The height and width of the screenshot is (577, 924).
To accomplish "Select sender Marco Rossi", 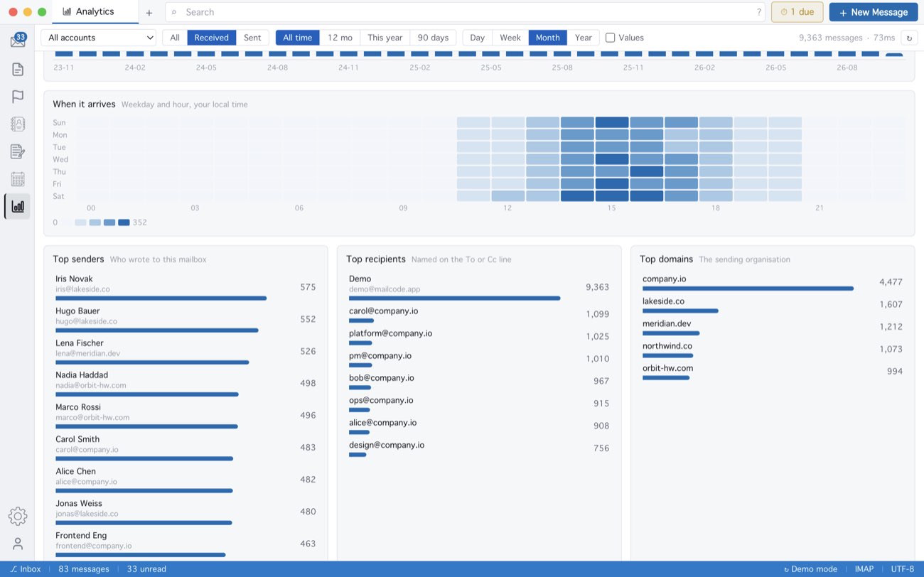I will [x=186, y=416].
